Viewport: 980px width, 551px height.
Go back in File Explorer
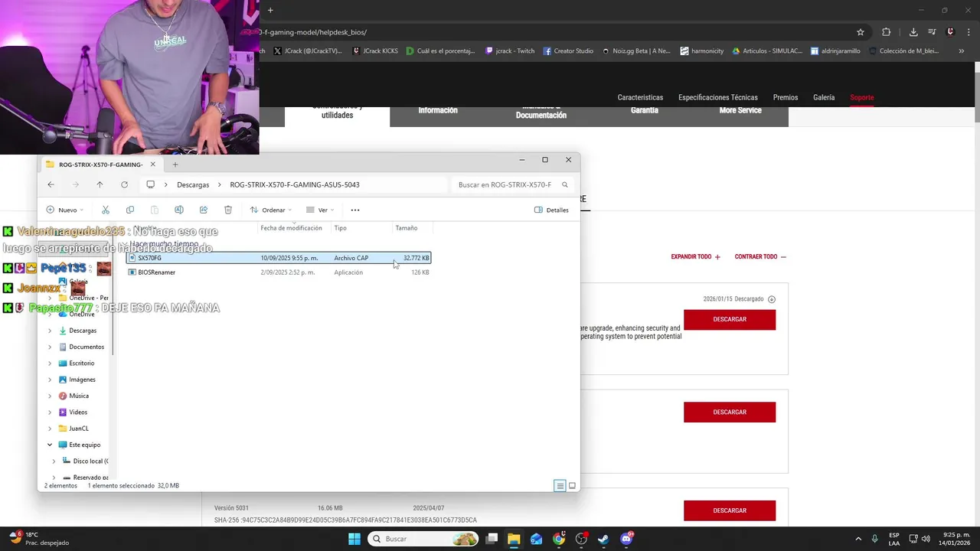[51, 184]
